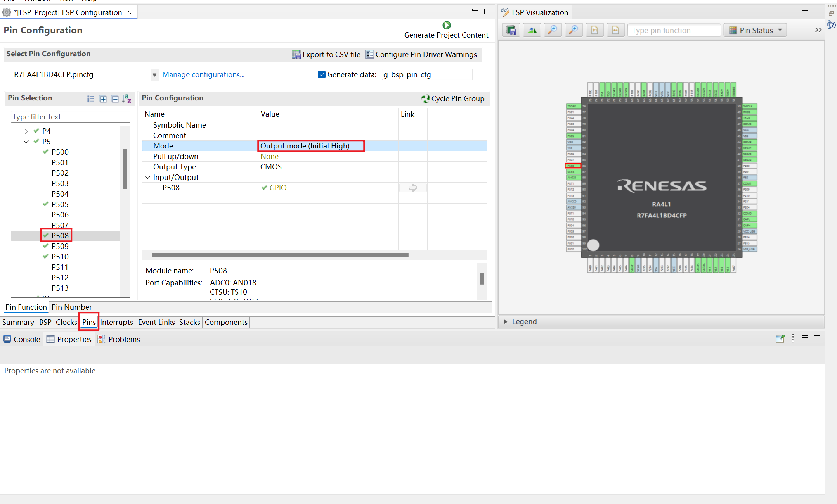Screen dimensions: 837x504
Task: Open the Stacks tab
Action: pyautogui.click(x=190, y=322)
